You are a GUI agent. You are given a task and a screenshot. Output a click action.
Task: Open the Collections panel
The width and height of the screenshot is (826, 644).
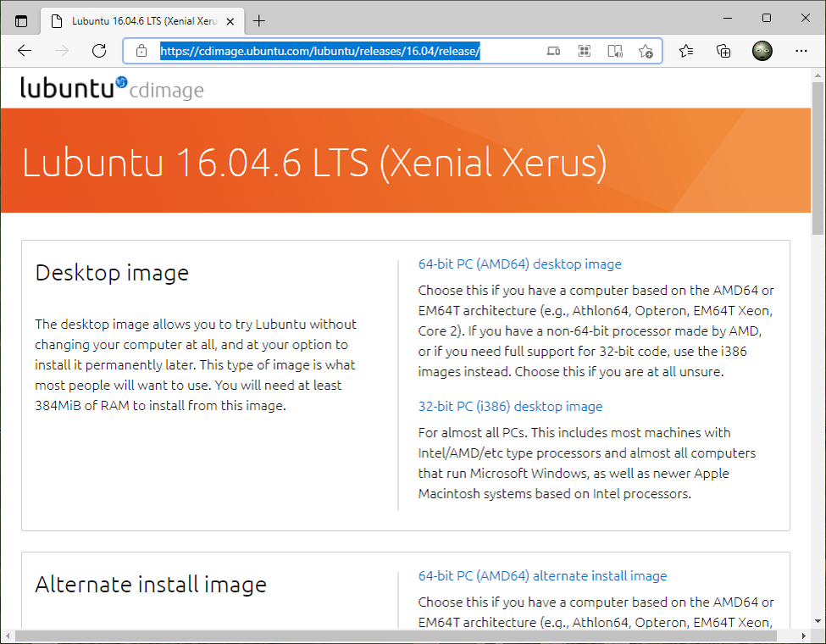coord(723,51)
